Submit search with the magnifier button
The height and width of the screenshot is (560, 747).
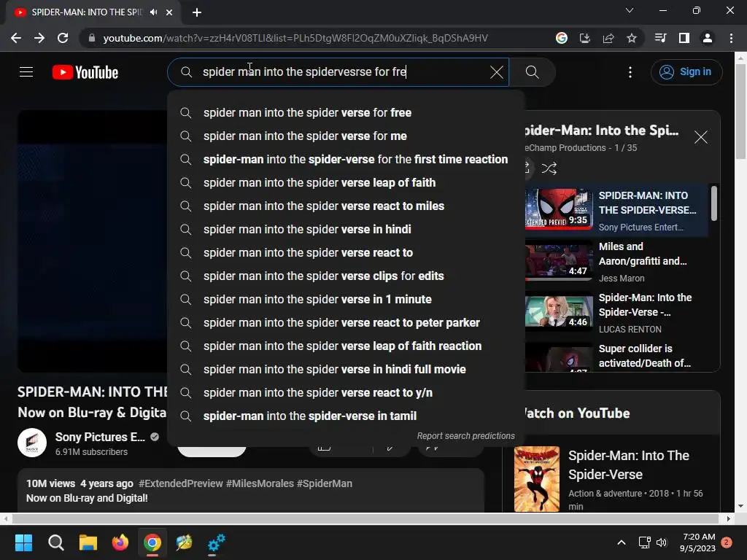[x=532, y=72]
